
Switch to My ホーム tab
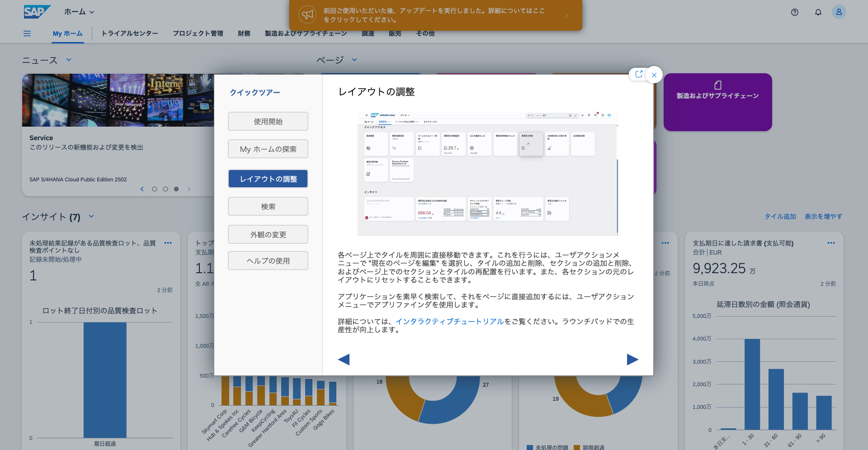click(68, 33)
